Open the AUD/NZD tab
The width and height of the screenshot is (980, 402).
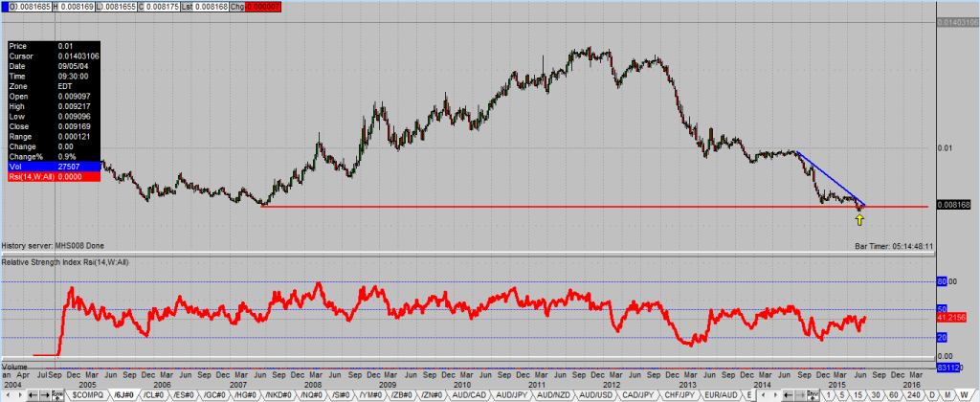coord(554,395)
